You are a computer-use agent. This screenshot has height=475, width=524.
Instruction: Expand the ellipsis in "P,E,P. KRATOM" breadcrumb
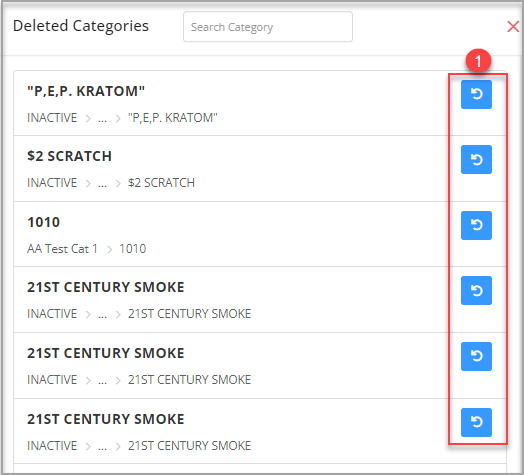point(103,118)
